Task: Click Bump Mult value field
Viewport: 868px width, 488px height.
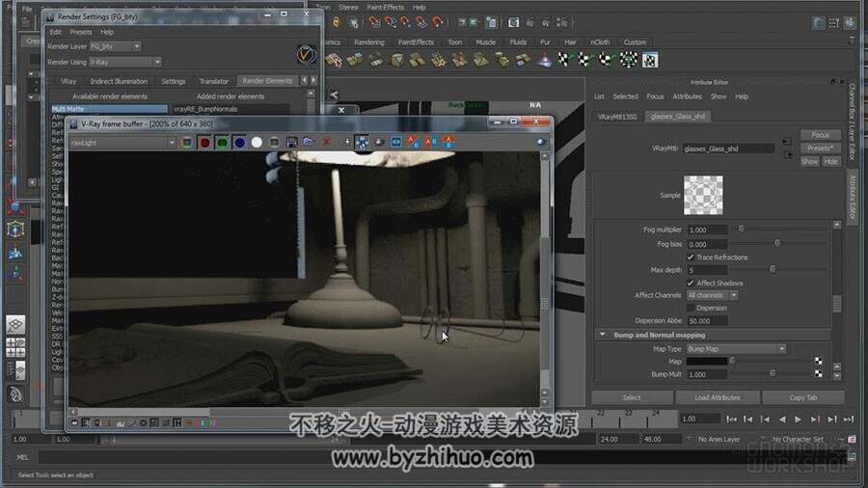Action: pos(707,374)
